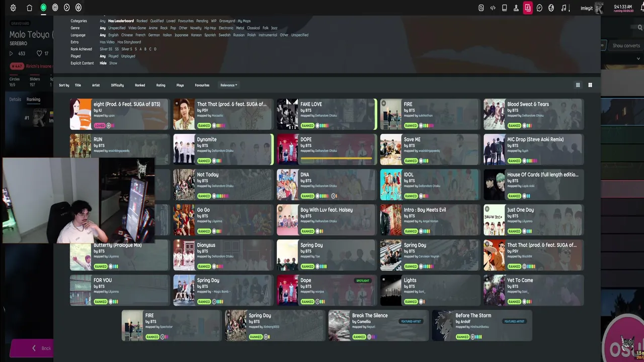The width and height of the screenshot is (644, 362).
Task: Open the chat bubble icon
Action: 539,8
